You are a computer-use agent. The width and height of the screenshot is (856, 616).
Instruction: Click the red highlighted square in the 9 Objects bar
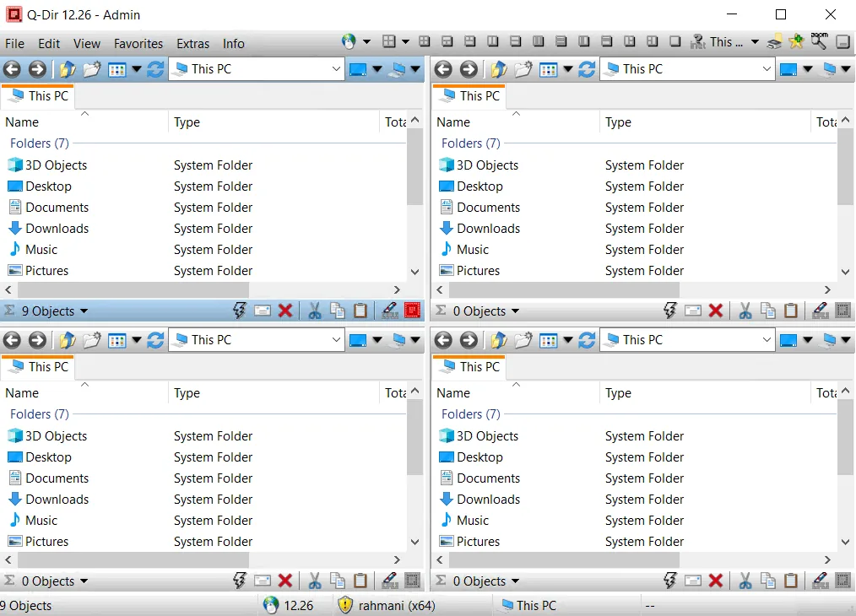[x=412, y=311]
